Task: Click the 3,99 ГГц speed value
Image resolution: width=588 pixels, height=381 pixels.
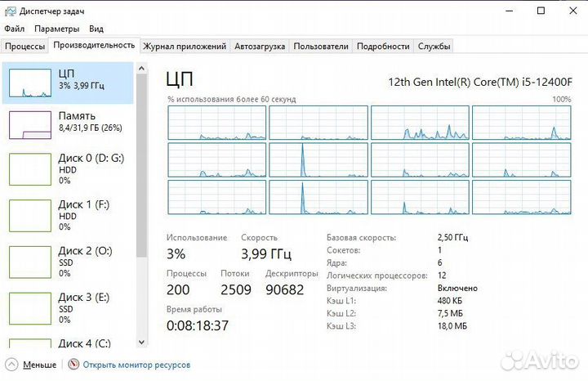Action: [266, 254]
